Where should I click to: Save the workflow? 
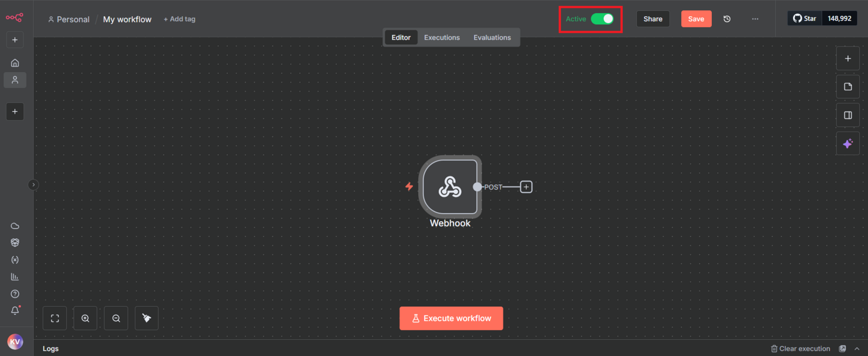click(696, 19)
